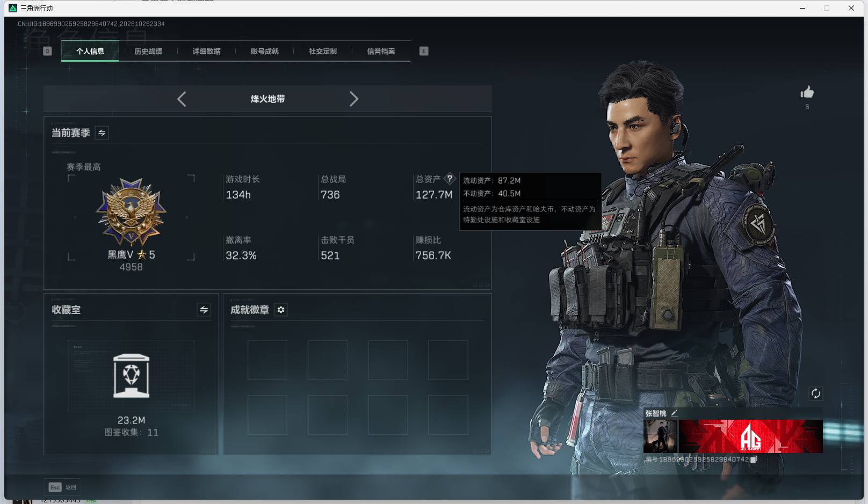
Task: Click the 黑鹰V rank badge emblem
Action: [x=131, y=212]
